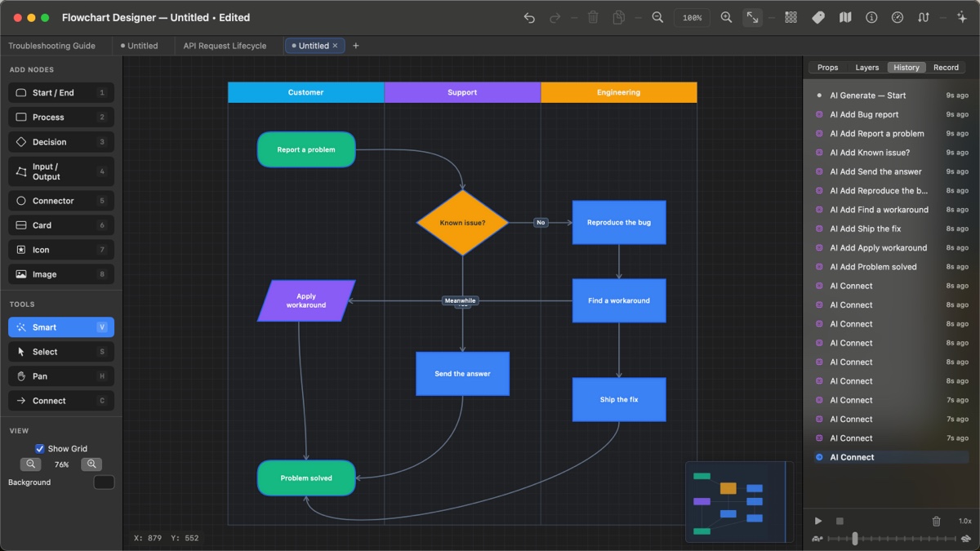980x551 pixels.
Task: Select the History panel tab
Action: point(906,68)
